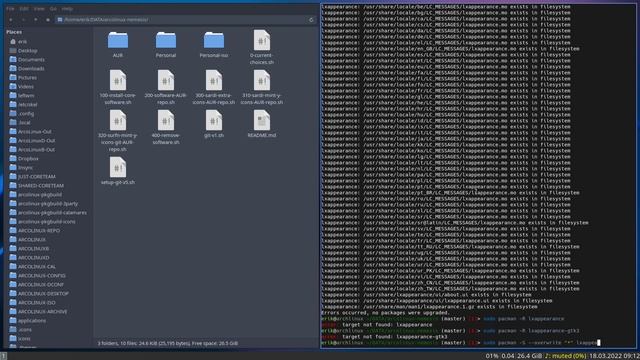This screenshot has height=360, width=640.
Task: Go to parent folder with up arrow
Action: [36, 20]
